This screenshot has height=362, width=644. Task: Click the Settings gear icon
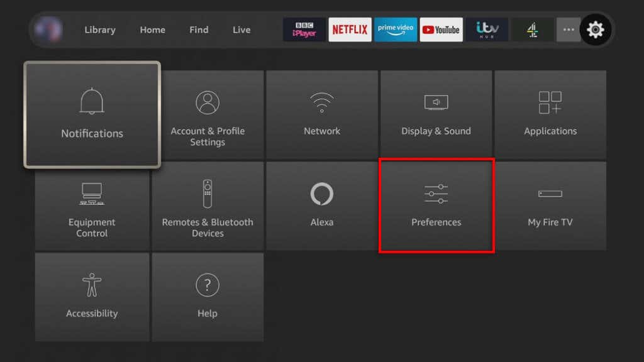(x=595, y=30)
